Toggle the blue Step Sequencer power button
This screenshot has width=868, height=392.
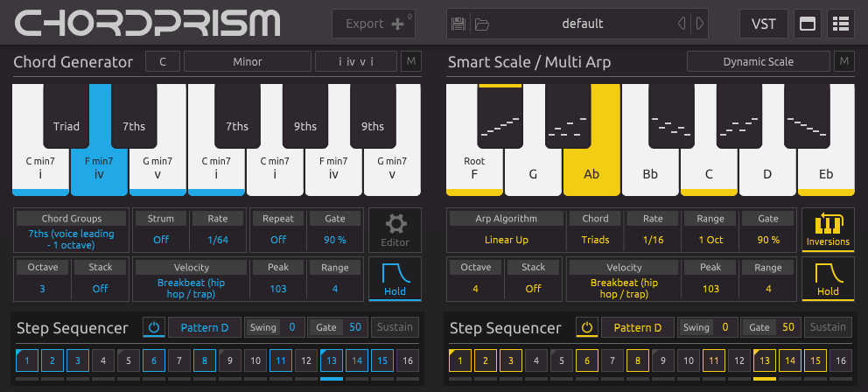[154, 328]
